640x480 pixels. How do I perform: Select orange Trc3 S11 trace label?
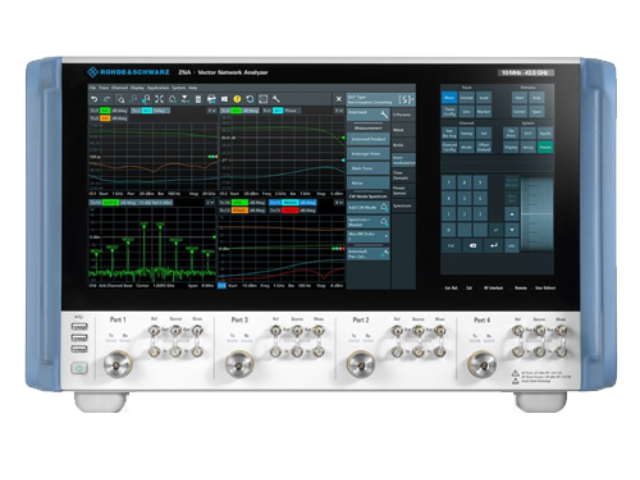[x=105, y=118]
